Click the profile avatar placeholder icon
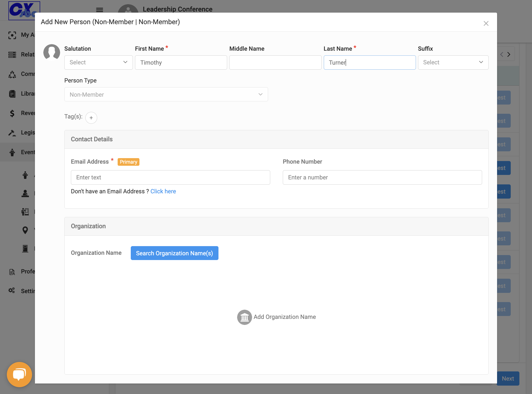Viewport: 532px width, 394px height. [x=51, y=52]
